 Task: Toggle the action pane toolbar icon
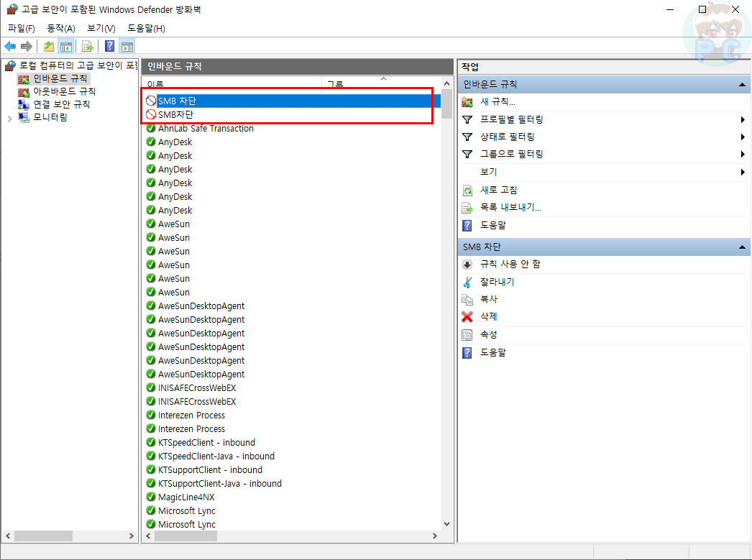127,47
